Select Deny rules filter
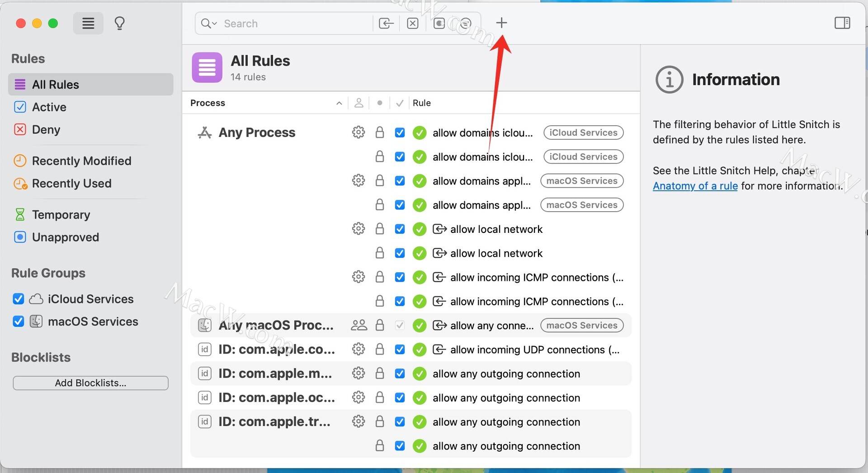 pyautogui.click(x=46, y=130)
